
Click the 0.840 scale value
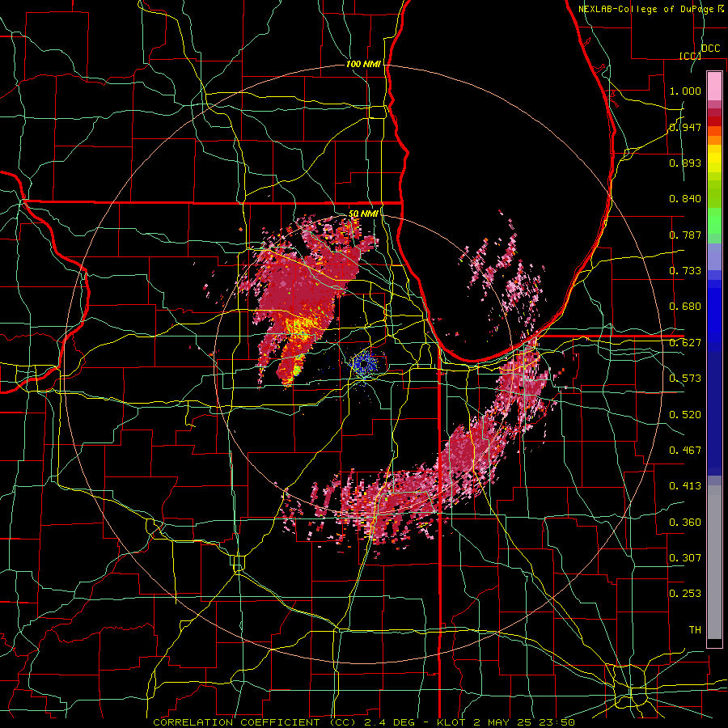685,199
